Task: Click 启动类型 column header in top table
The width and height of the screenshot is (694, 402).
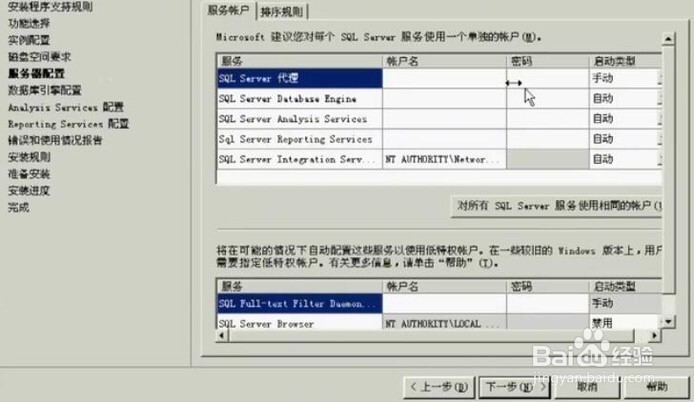Action: point(626,61)
